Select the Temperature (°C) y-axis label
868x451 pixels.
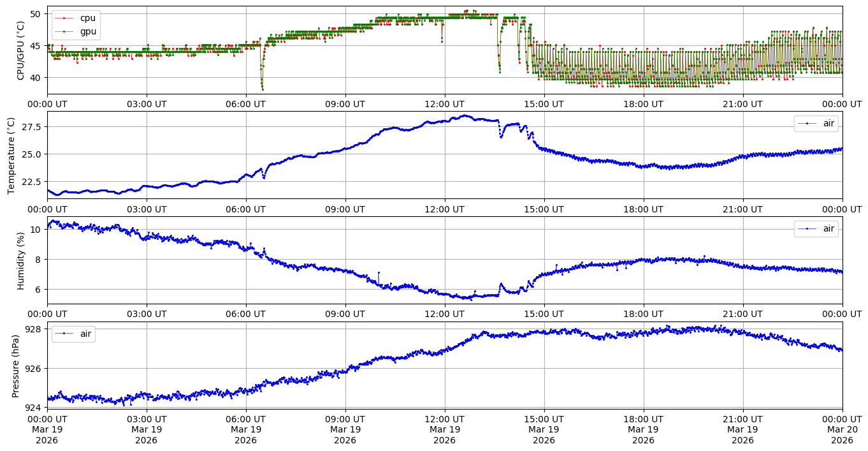(x=11, y=155)
